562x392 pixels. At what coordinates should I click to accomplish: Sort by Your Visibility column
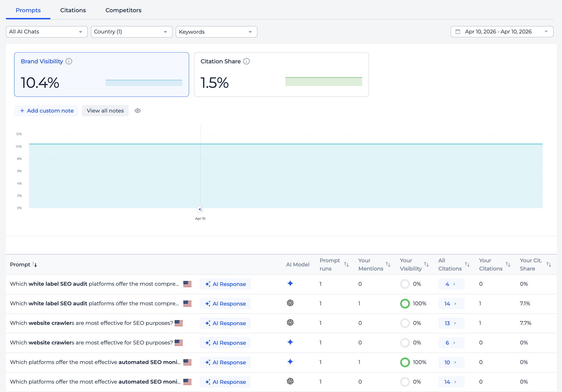click(426, 265)
